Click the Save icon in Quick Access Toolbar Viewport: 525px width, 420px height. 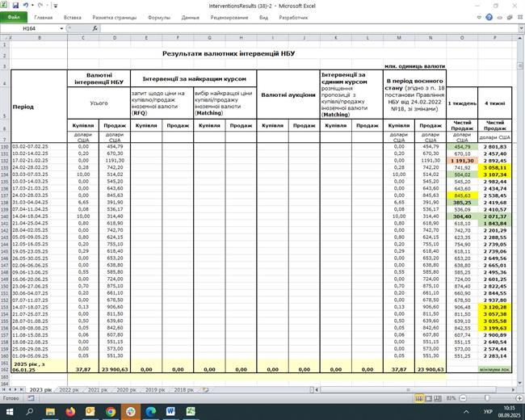pyautogui.click(x=15, y=6)
